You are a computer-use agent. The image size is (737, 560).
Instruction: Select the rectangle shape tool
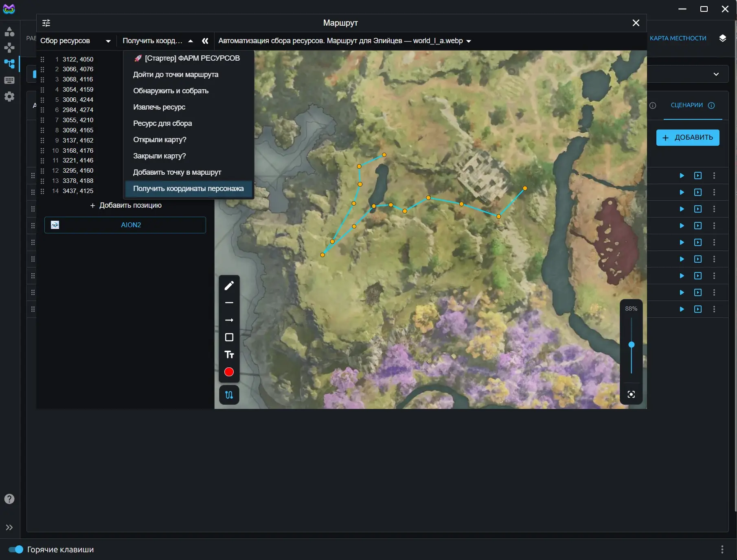click(229, 337)
